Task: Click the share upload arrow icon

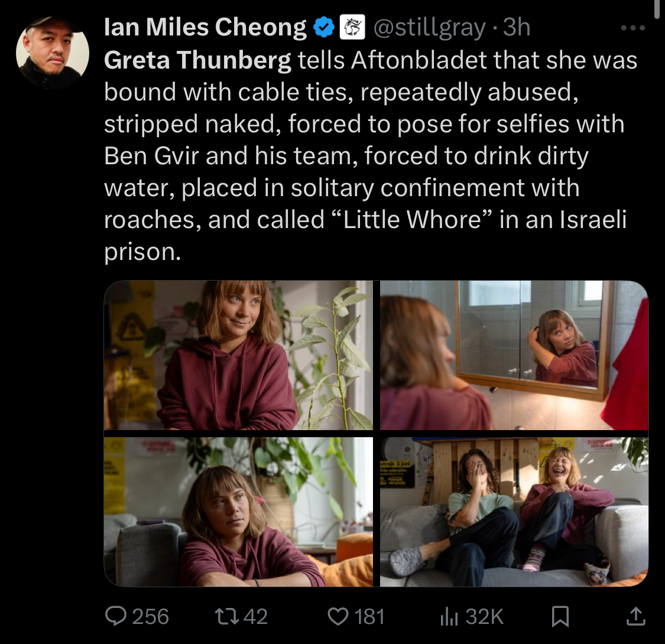Action: click(x=635, y=616)
